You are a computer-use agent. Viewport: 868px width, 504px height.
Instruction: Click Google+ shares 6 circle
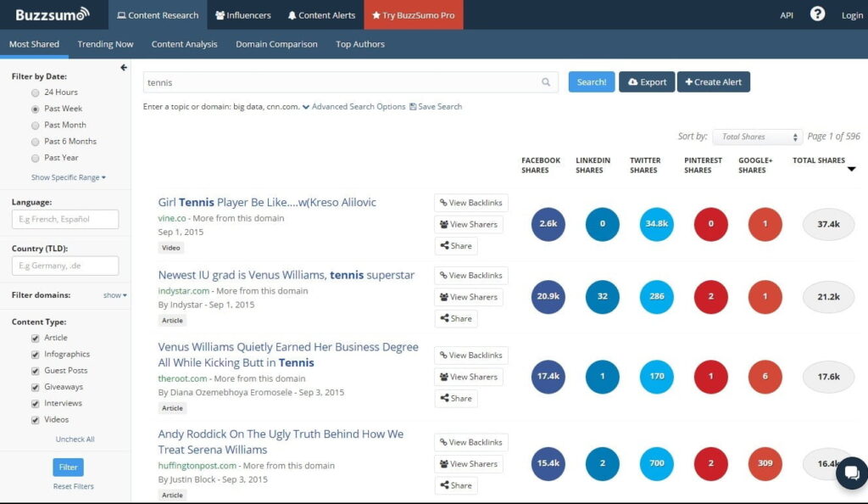(765, 376)
